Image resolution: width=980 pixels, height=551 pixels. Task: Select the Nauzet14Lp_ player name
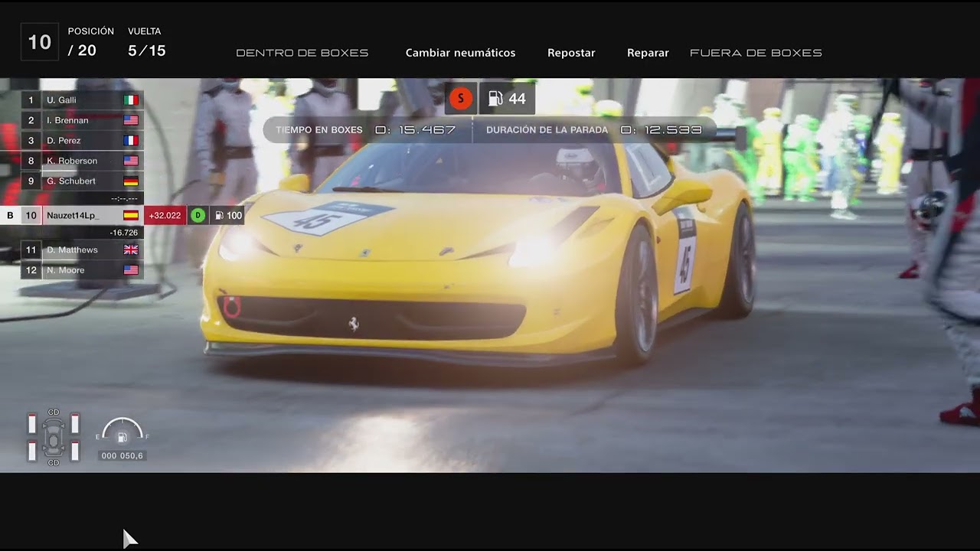click(73, 216)
